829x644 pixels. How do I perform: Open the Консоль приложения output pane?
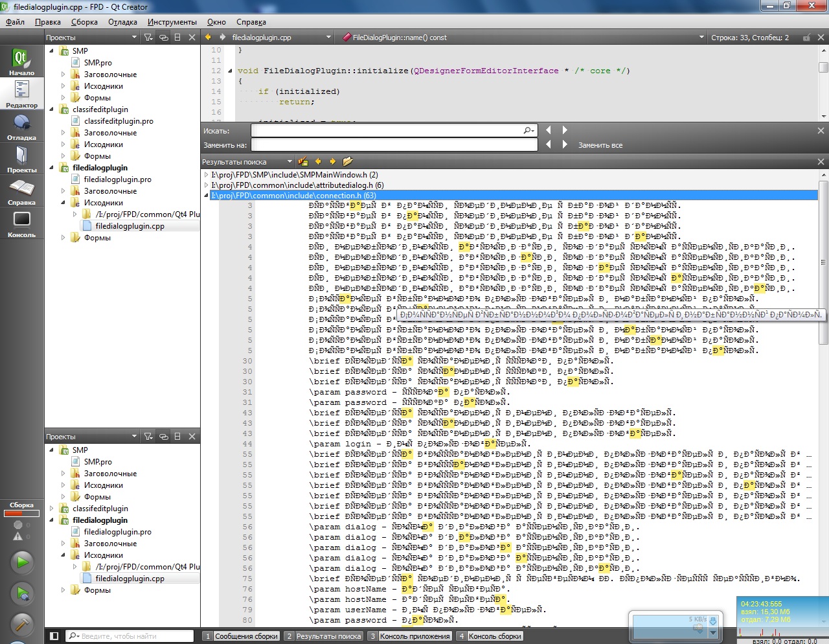click(409, 636)
